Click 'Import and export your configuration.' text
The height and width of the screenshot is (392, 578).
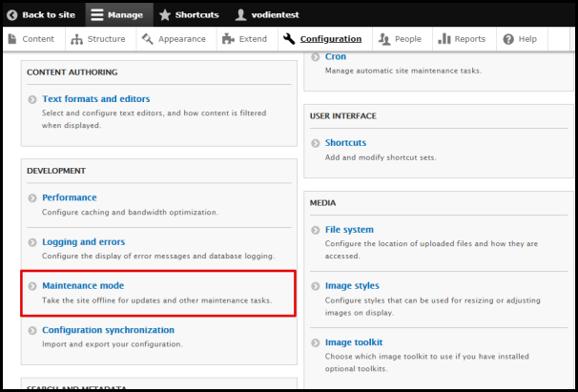pyautogui.click(x=112, y=344)
